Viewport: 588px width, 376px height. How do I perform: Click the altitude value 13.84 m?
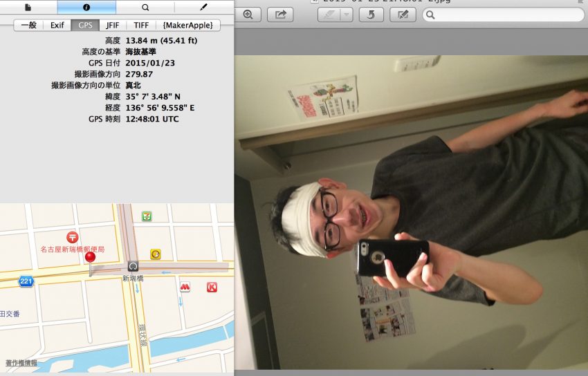[161, 41]
